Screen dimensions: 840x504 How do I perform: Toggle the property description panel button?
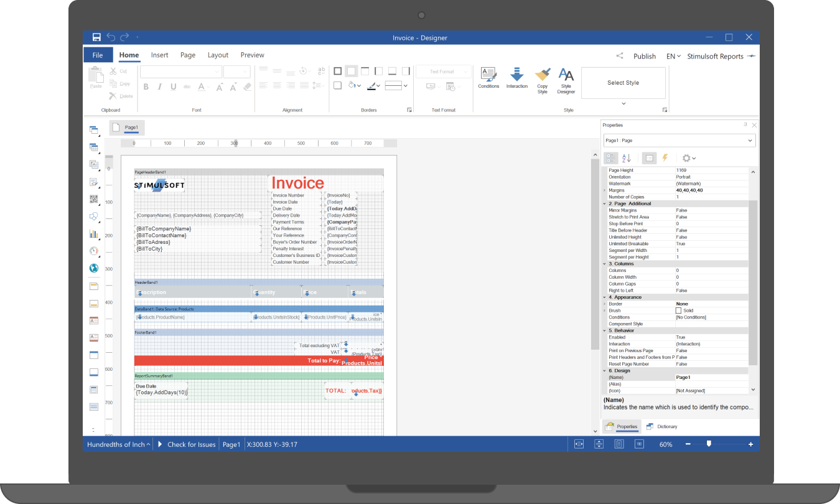tap(649, 158)
